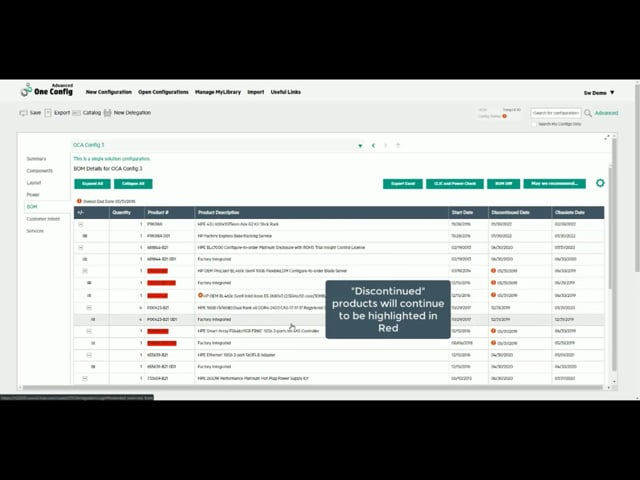
Task: Switch to the Components side tab
Action: (x=40, y=171)
